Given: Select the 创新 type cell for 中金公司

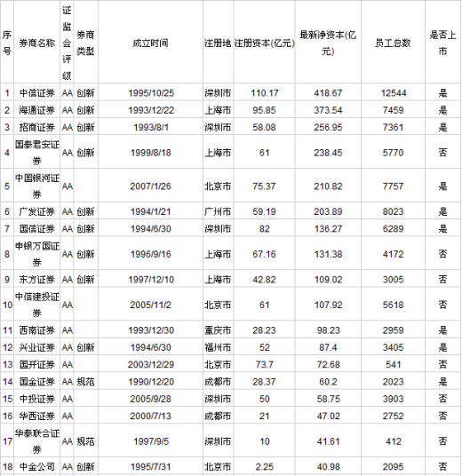Looking at the screenshot, I should 85,466.
